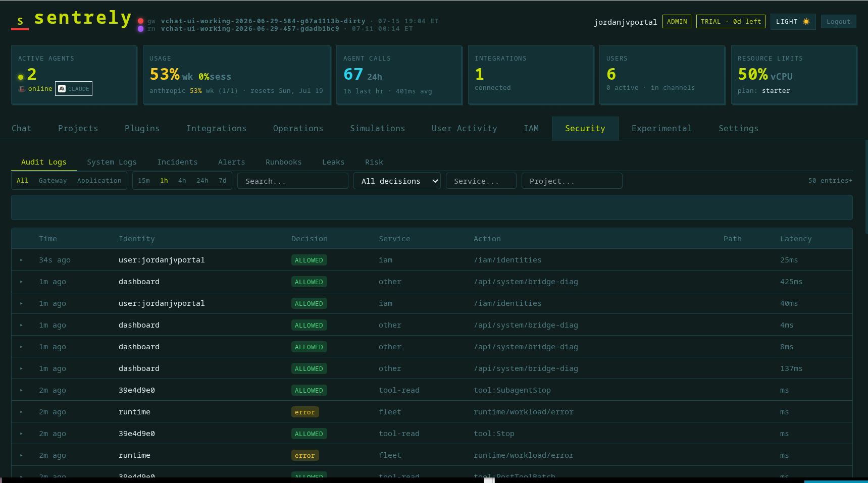Open the Settings tab

(739, 128)
